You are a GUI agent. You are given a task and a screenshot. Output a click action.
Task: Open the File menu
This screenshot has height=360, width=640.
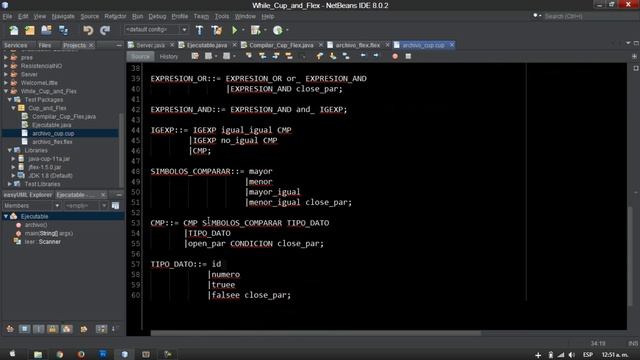8,16
